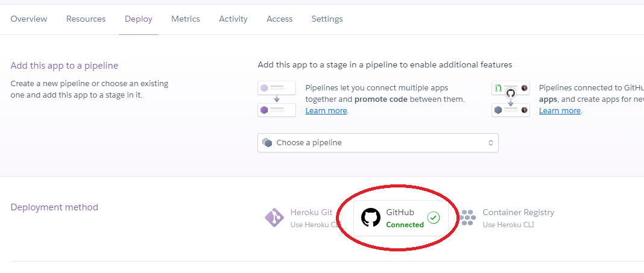Click the GitHub pipeline diagram illustration
Viewport: 644px width, 273px height.
[x=511, y=99]
